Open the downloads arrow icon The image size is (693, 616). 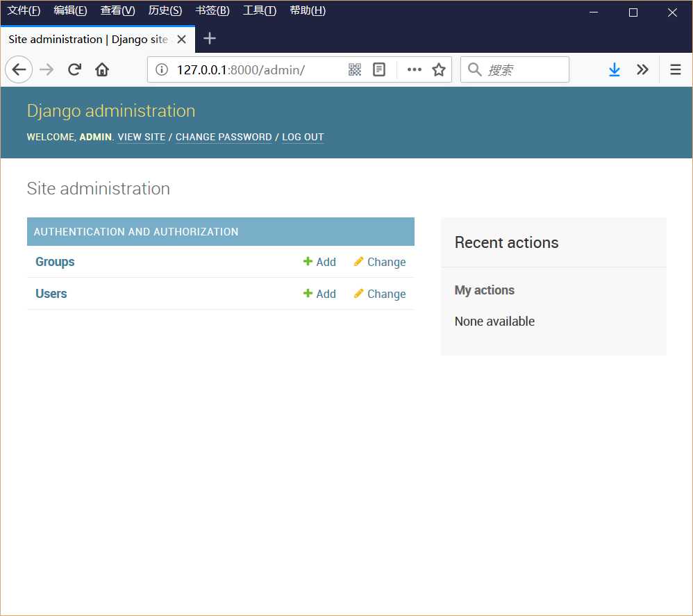[x=614, y=70]
